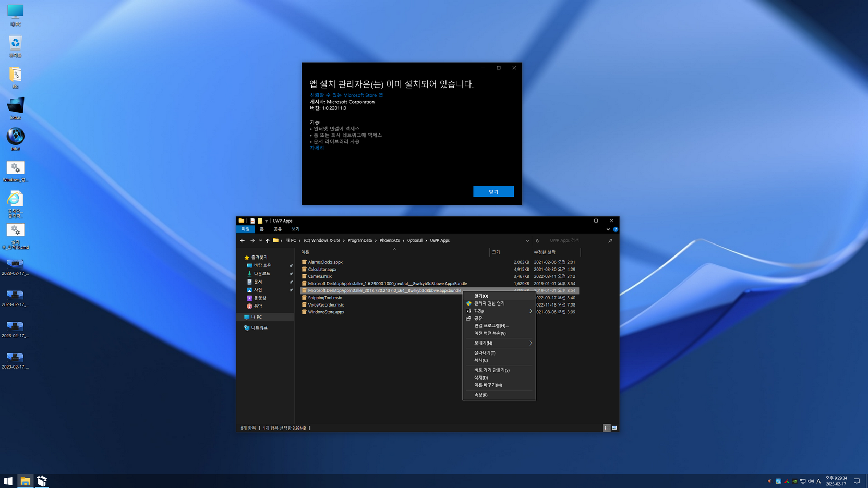Select the Extras desktop folder
The height and width of the screenshot is (488, 868).
point(15,108)
